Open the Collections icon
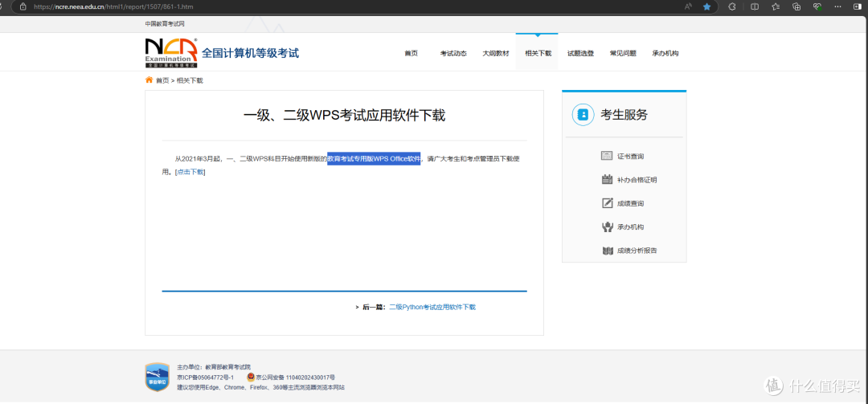 pyautogui.click(x=796, y=6)
